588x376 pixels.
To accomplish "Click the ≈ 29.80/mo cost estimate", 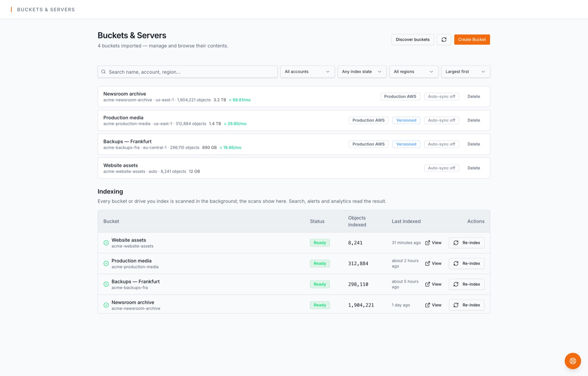I will pos(235,124).
